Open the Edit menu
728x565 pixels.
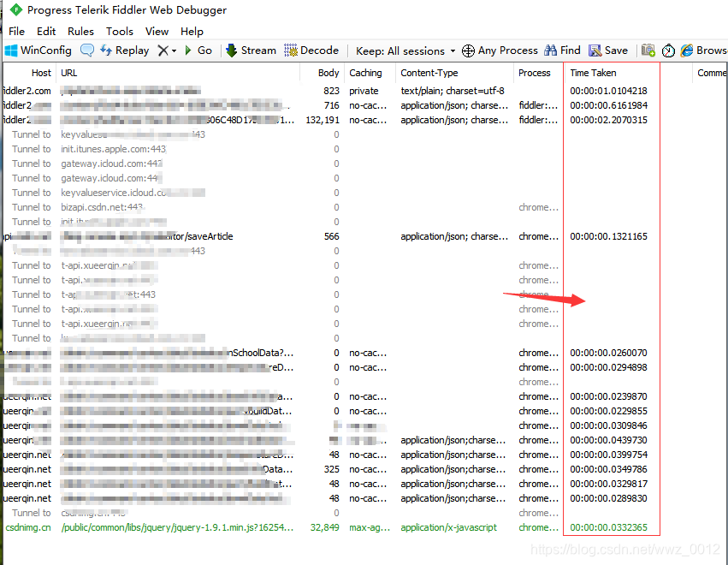(x=46, y=31)
